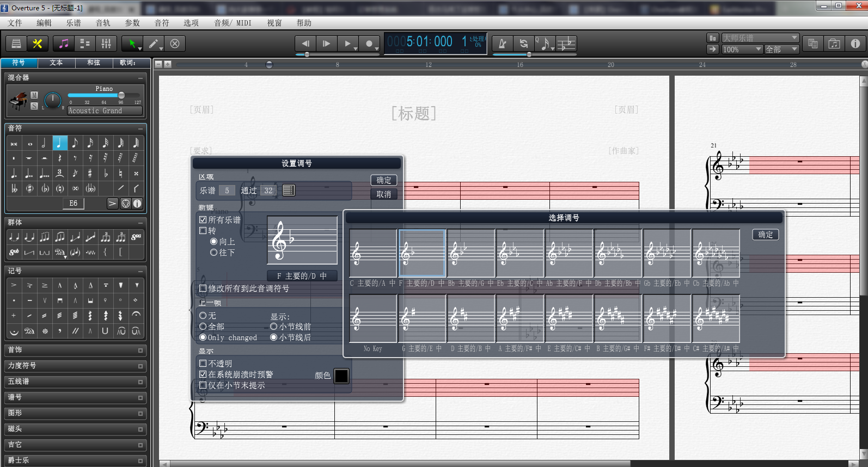Click the info icon in top-right toolbar
The width and height of the screenshot is (868, 467).
point(855,44)
